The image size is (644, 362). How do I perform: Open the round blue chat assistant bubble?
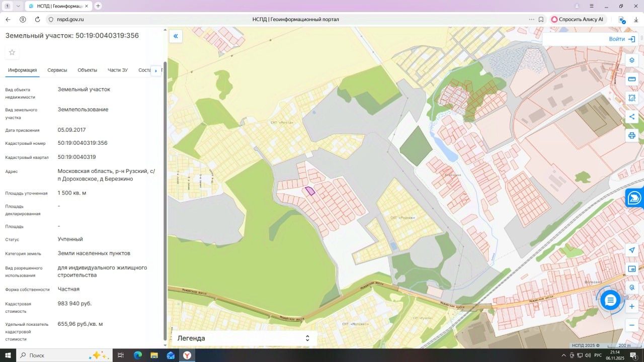pos(610,300)
